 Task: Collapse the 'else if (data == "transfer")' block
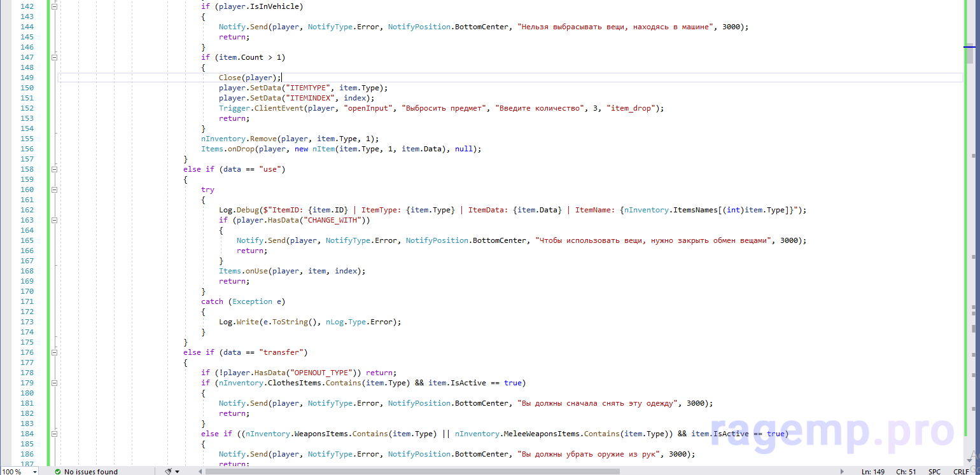[x=54, y=352]
